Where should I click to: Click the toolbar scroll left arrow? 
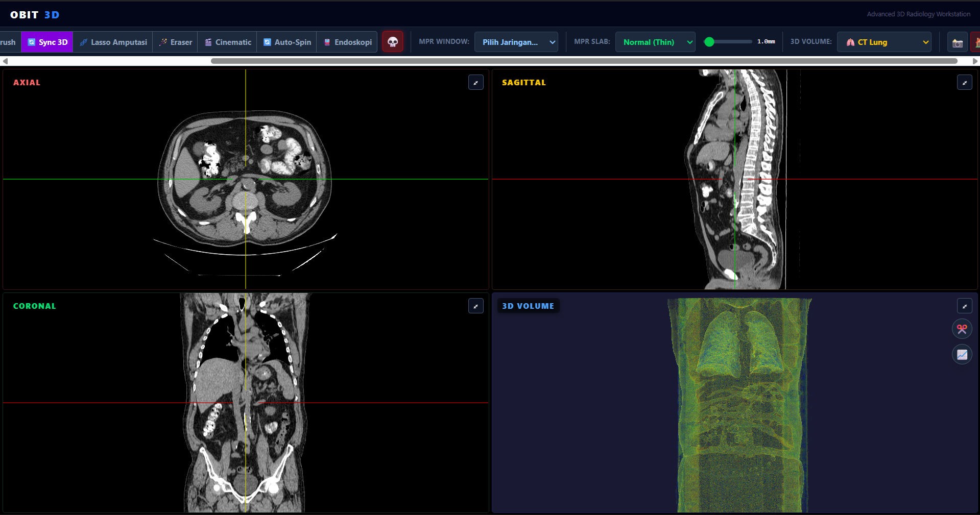(x=5, y=61)
